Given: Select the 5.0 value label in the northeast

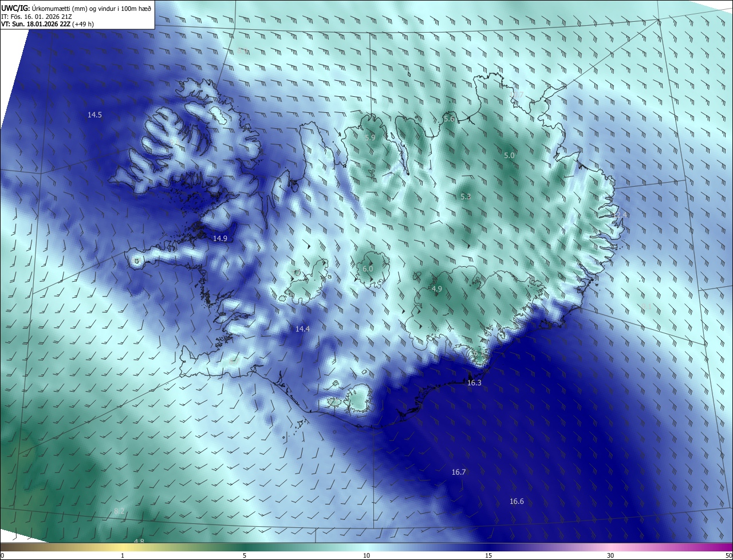Looking at the screenshot, I should click(x=509, y=156).
